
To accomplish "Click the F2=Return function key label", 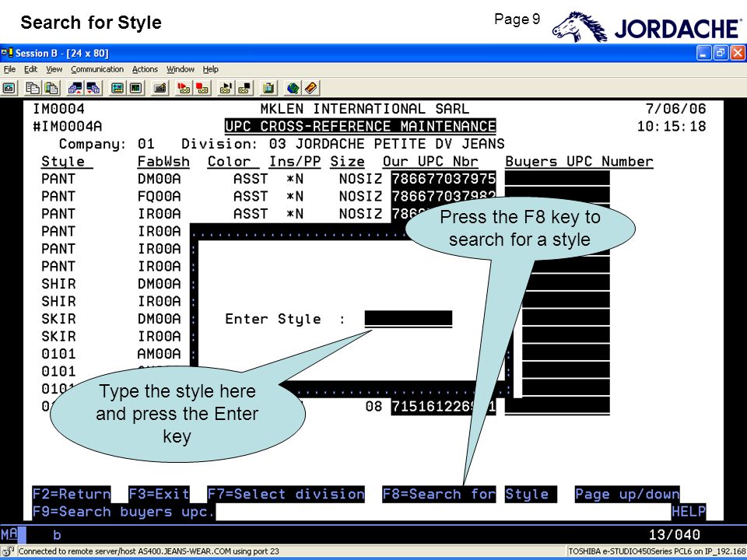I will pos(72,495).
